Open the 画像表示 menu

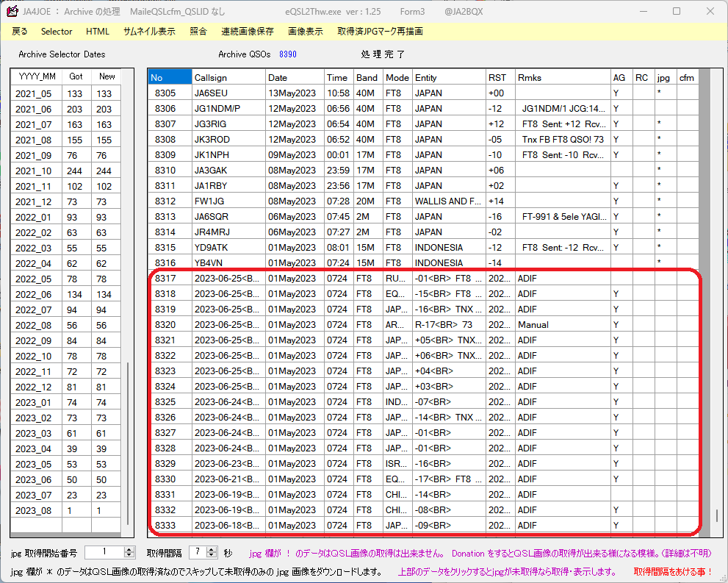pos(305,32)
